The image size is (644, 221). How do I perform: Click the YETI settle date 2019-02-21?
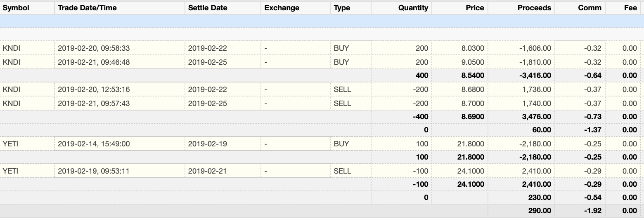point(207,171)
